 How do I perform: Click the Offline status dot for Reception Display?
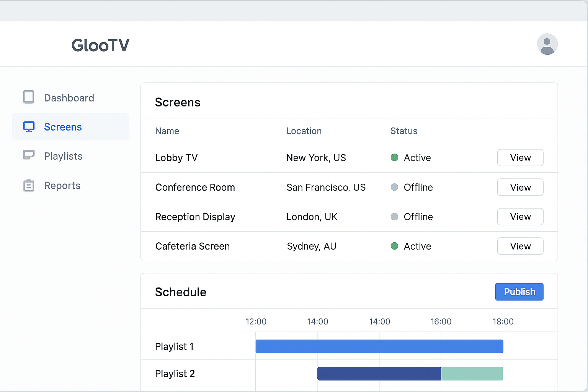[x=394, y=217]
